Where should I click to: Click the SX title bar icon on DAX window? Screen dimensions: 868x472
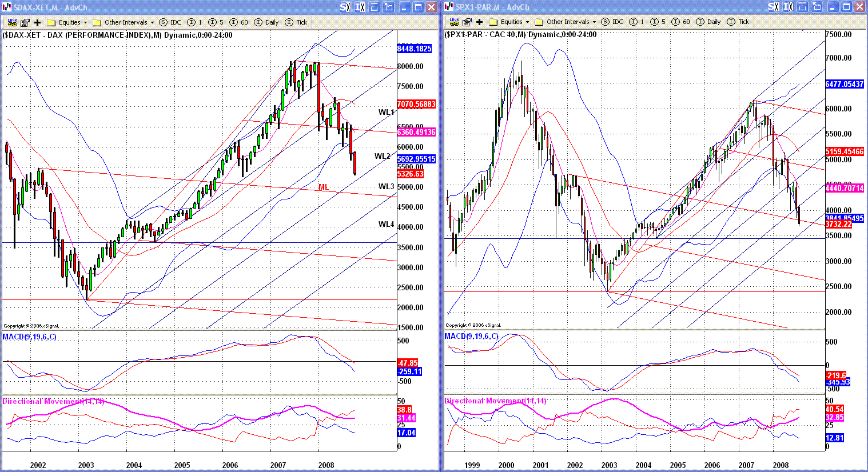345,7
